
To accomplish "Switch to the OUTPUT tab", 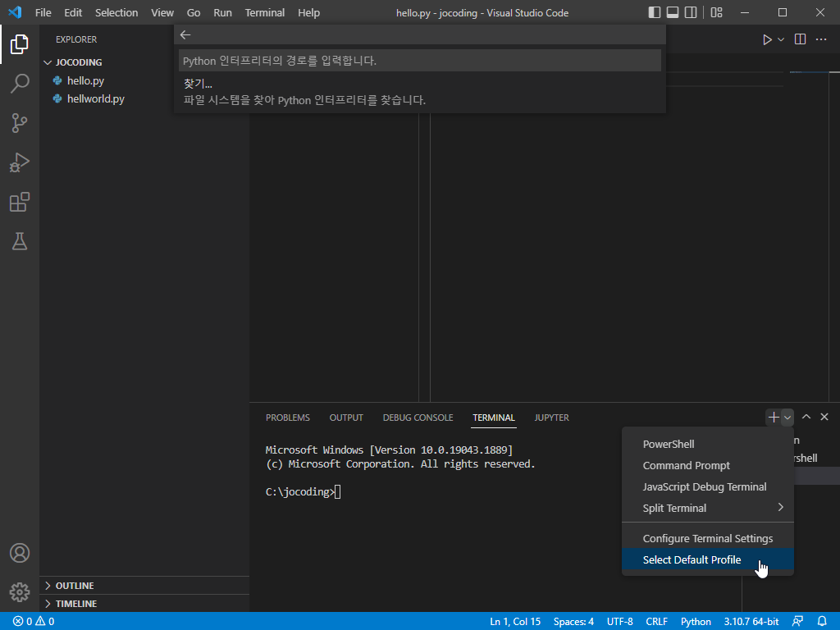I will point(346,418).
